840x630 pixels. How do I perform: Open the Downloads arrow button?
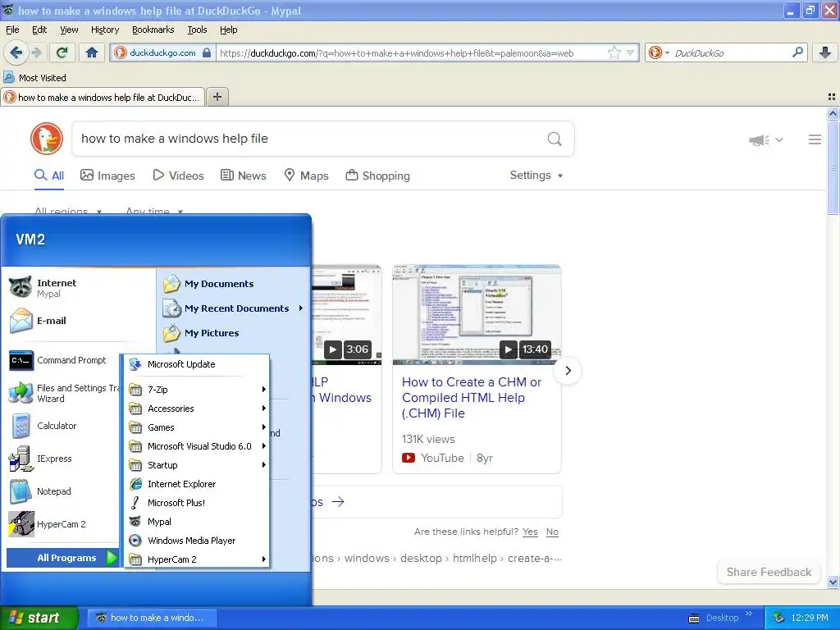825,52
